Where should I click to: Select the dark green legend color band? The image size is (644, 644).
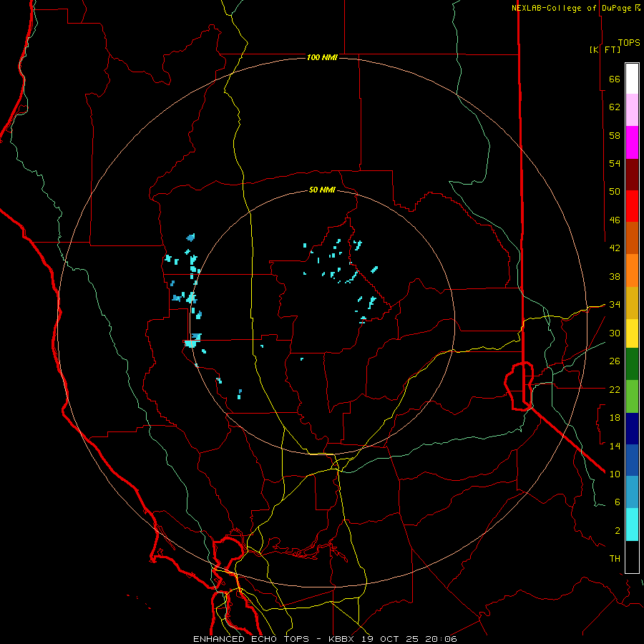[x=632, y=364]
